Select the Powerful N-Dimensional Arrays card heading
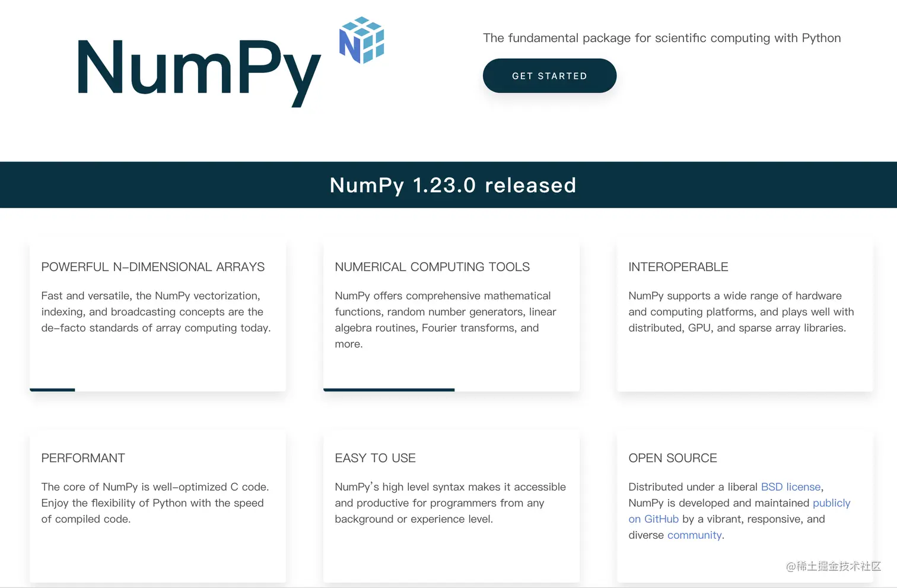Screen dimensions: 897x588 point(153,267)
